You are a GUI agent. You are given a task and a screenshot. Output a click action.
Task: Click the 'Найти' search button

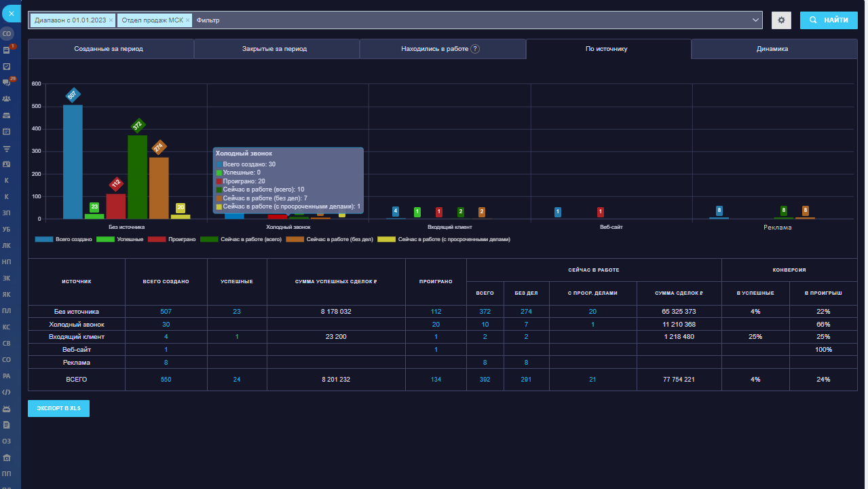pos(829,20)
